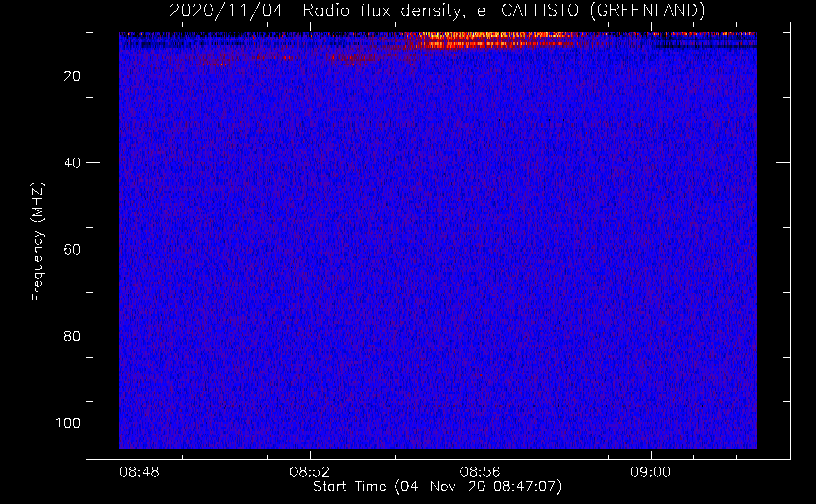Click the plot title text e-CALLISTO (GREENLAND)

[x=591, y=10]
